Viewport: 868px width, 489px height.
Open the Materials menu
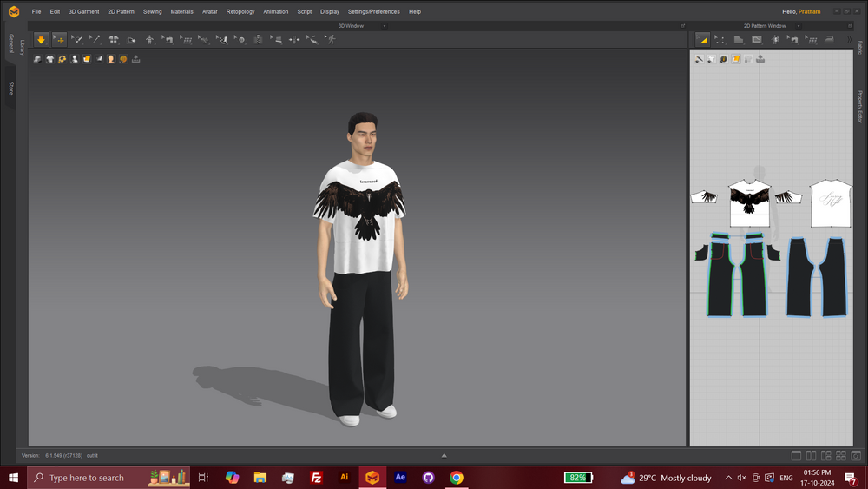point(181,11)
